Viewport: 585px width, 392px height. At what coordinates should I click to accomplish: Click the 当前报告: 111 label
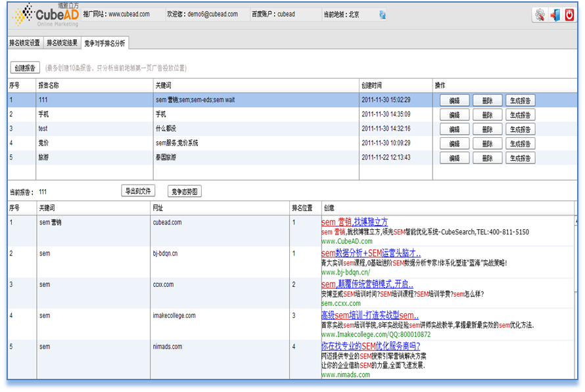[x=28, y=192]
